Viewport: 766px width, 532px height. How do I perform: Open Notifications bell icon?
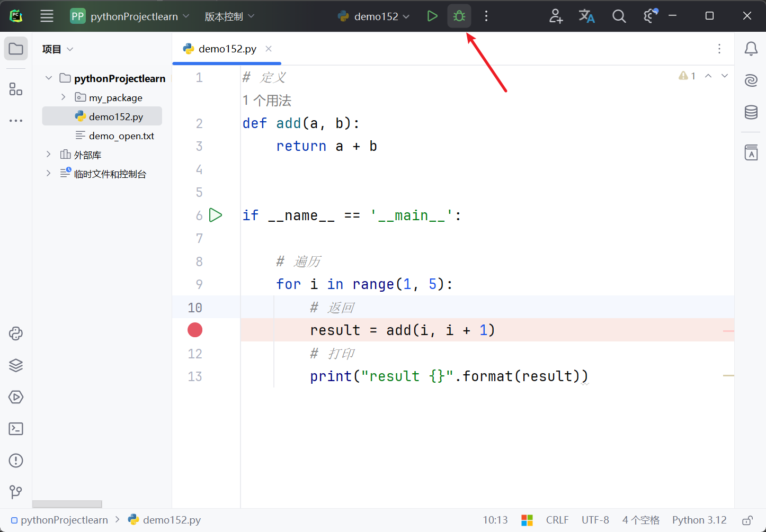[751, 49]
